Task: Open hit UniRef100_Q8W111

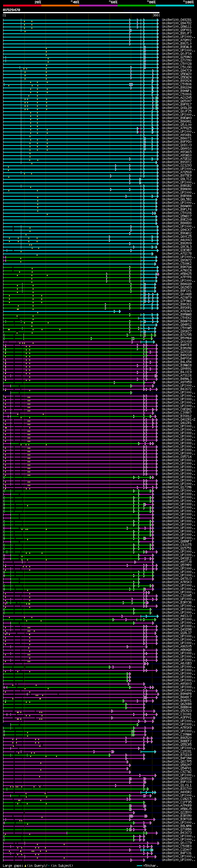Action: (176, 26)
